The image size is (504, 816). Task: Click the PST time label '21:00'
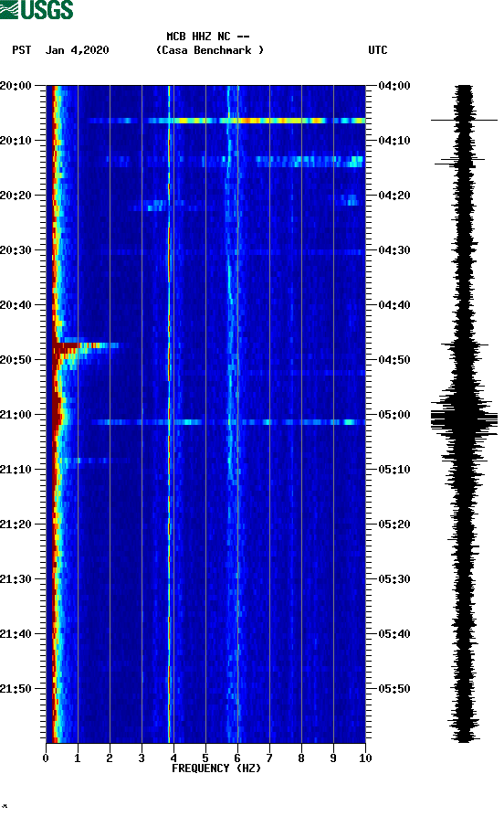click(x=16, y=415)
